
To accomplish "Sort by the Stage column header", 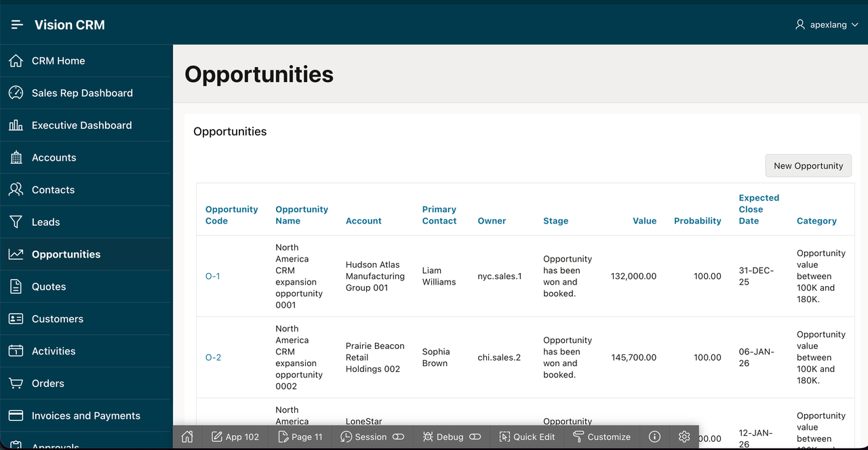I will pos(555,221).
